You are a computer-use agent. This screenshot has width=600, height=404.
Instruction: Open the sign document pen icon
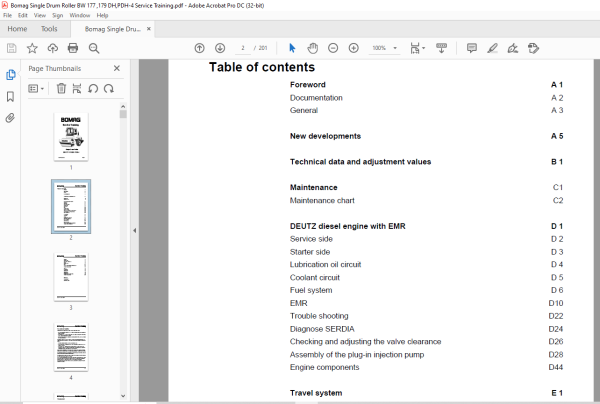tap(513, 48)
